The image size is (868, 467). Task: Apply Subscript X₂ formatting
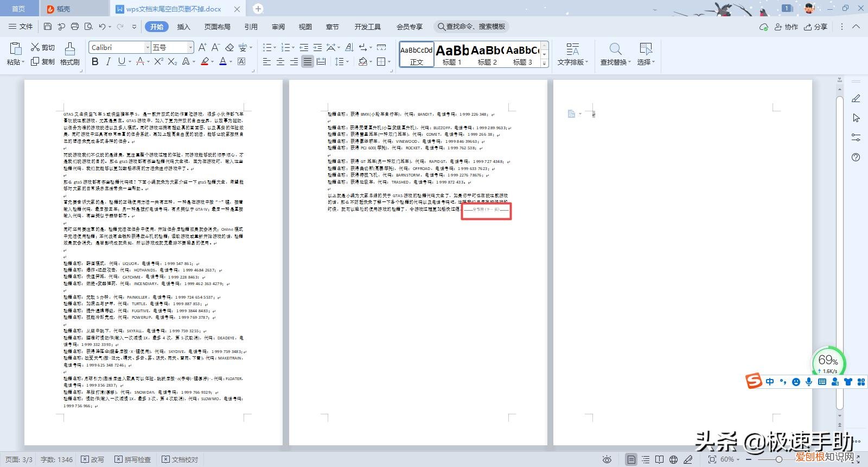click(x=172, y=61)
